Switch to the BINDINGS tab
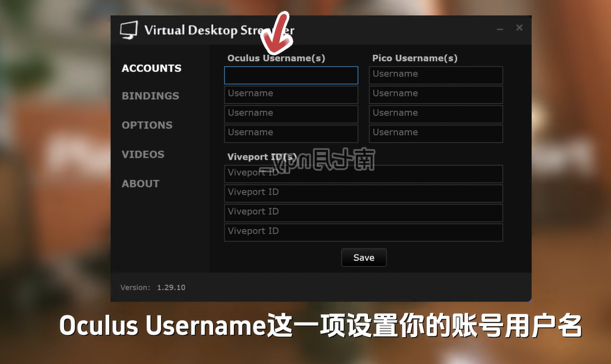611x364 pixels. click(x=150, y=96)
